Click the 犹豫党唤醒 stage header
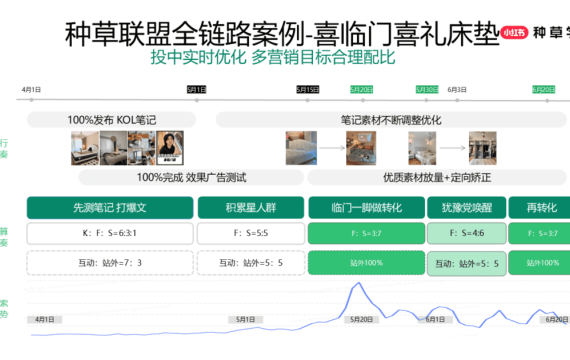Viewport: 570px width, 360px height. click(x=467, y=208)
